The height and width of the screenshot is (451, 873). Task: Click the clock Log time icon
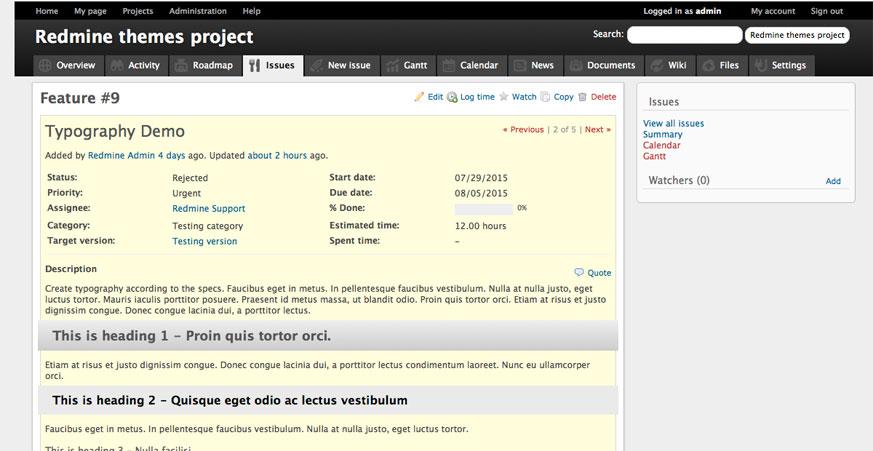452,97
